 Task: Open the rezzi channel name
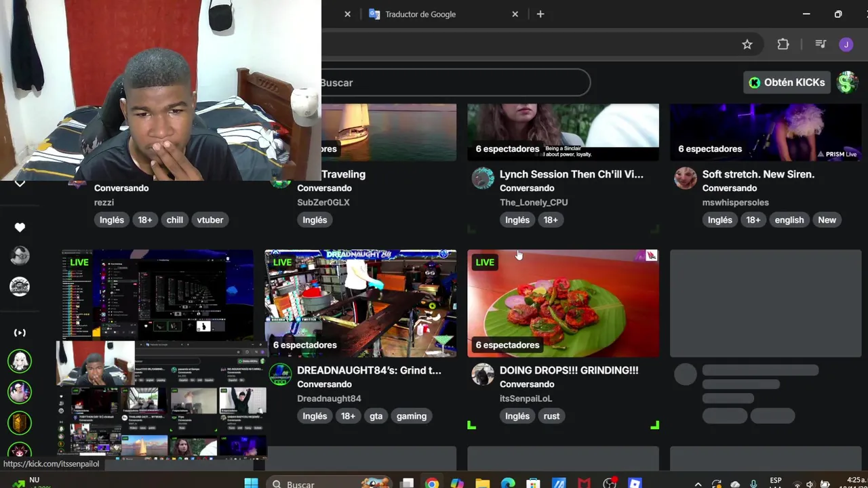point(104,203)
